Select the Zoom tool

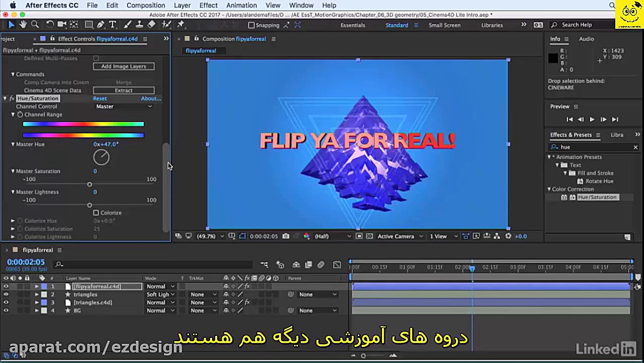[x=35, y=24]
